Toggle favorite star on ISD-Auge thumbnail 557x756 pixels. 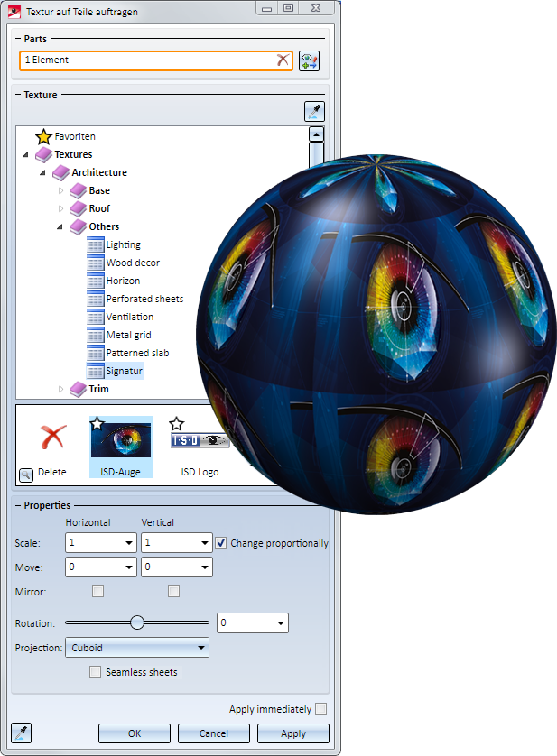click(x=97, y=422)
